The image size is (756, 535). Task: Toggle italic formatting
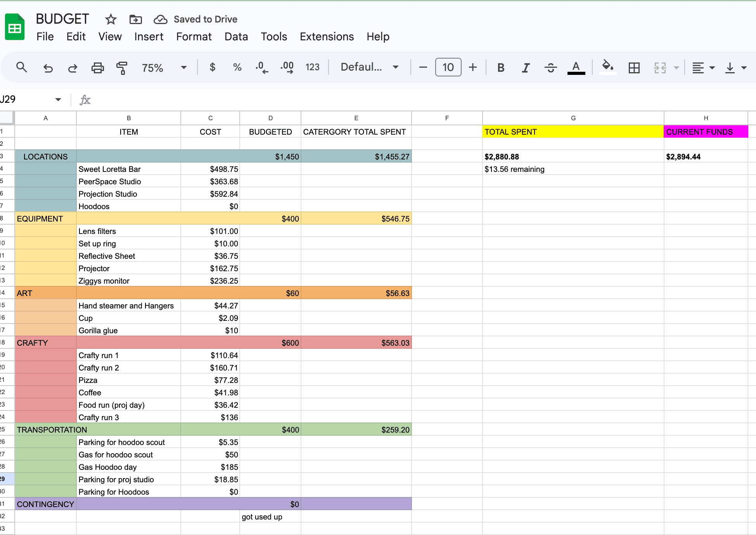(526, 68)
